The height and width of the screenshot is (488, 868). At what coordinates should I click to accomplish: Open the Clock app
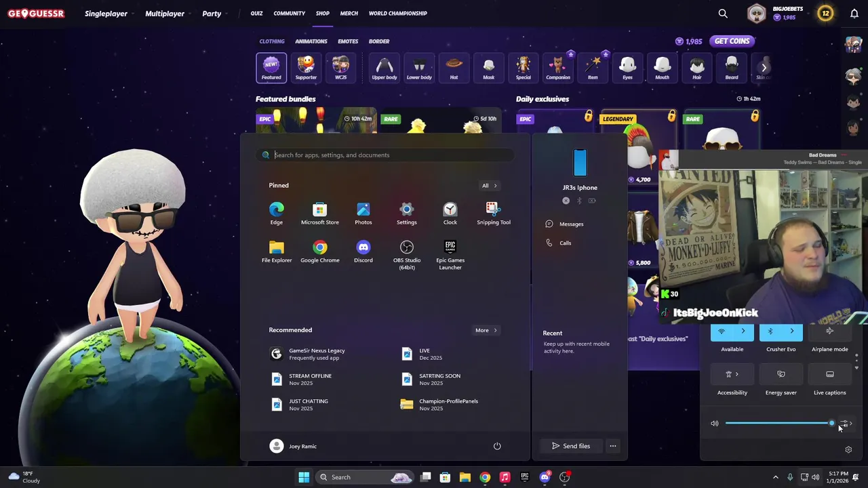(x=450, y=213)
